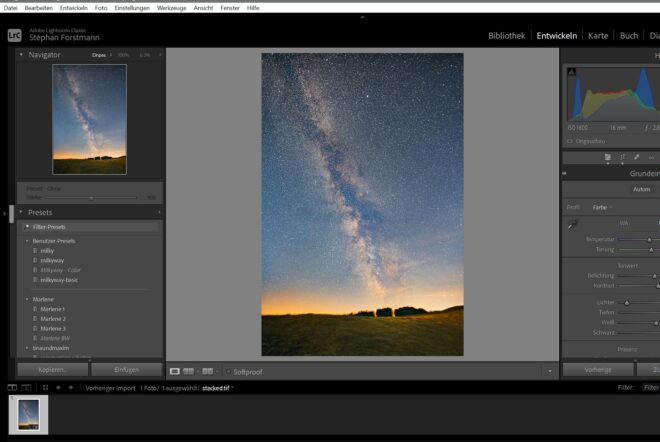Screen dimensions: 660x442
Task: Switch to the Bibliothek module
Action: click(507, 36)
